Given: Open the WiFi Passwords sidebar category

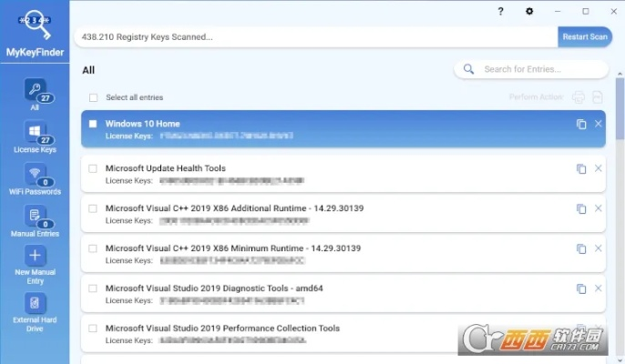Looking at the screenshot, I should click(35, 177).
